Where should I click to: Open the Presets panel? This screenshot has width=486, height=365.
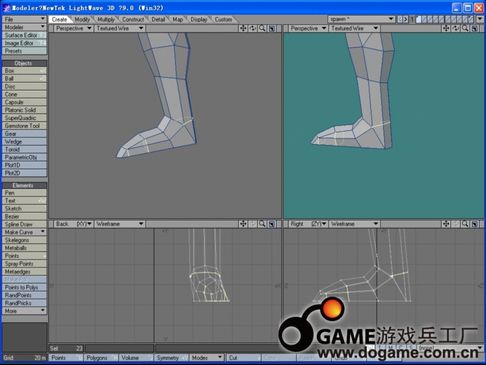pyautogui.click(x=24, y=51)
